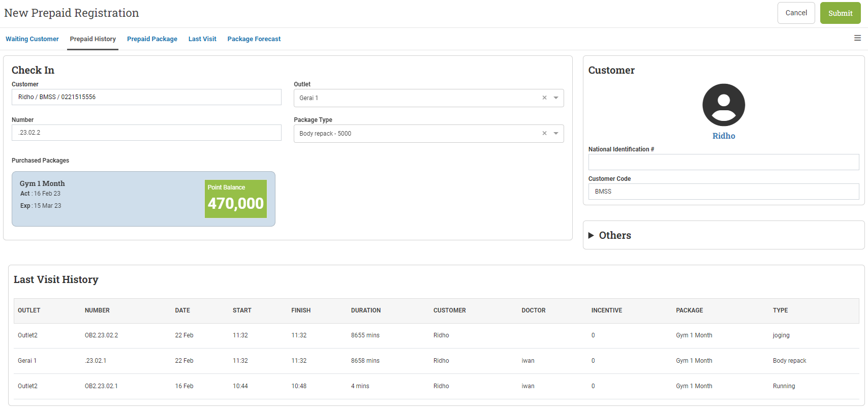Click the FINISH column header
Screen dimensions: 868x409
tap(301, 310)
